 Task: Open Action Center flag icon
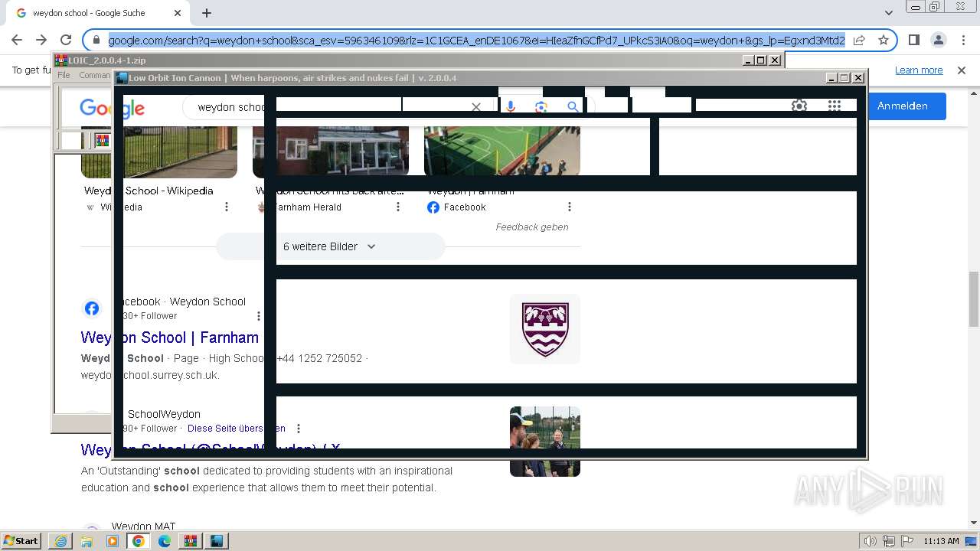click(x=906, y=541)
